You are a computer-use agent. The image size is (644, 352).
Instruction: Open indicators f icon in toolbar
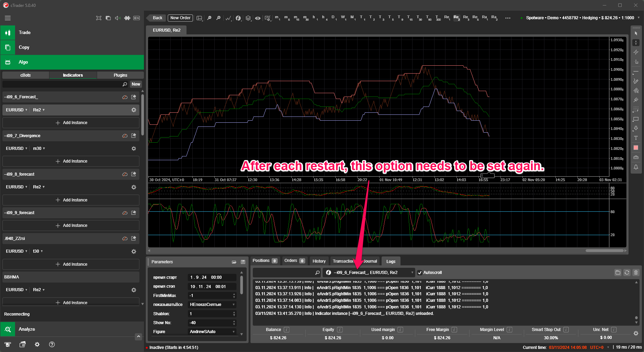coord(238,18)
